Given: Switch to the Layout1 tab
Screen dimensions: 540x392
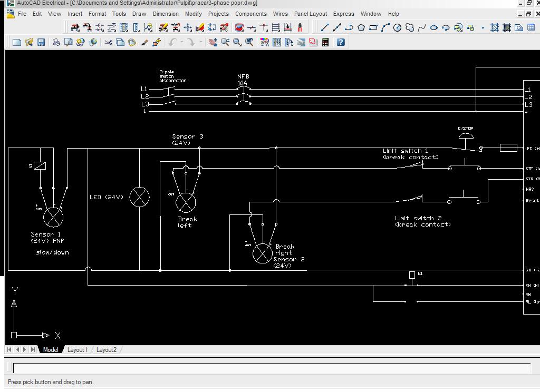Looking at the screenshot, I should 77,350.
